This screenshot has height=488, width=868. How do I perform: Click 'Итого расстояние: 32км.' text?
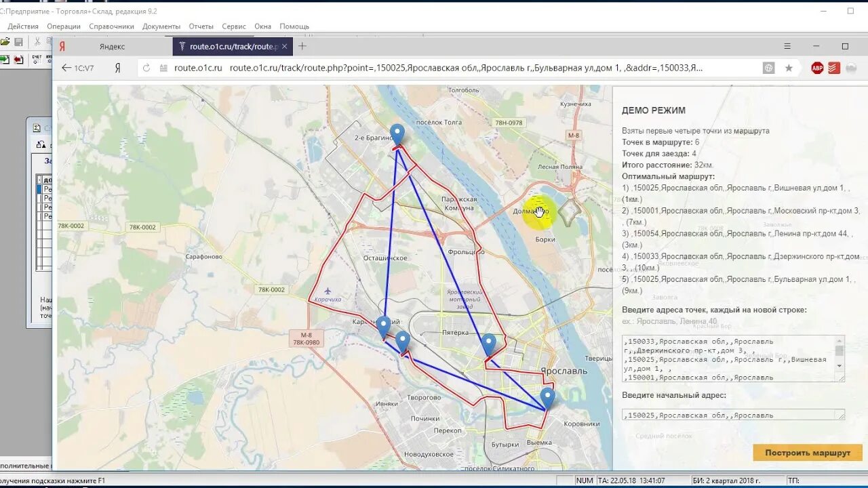tap(668, 165)
